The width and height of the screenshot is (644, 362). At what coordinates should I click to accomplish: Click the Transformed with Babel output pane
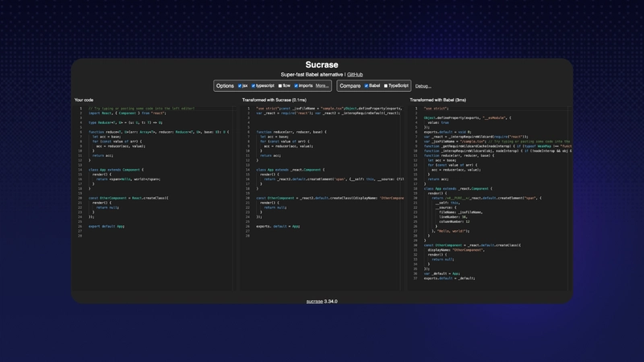click(x=490, y=198)
